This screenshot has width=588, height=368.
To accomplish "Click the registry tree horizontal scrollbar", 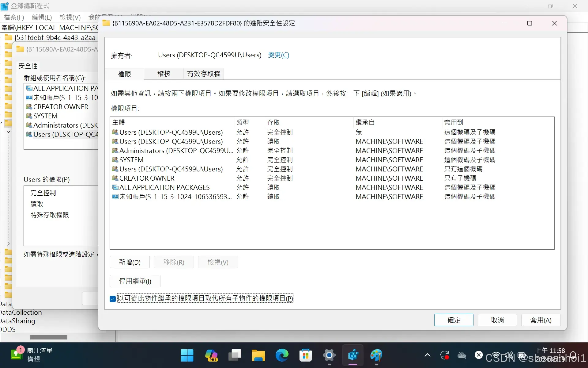I will tap(49, 337).
